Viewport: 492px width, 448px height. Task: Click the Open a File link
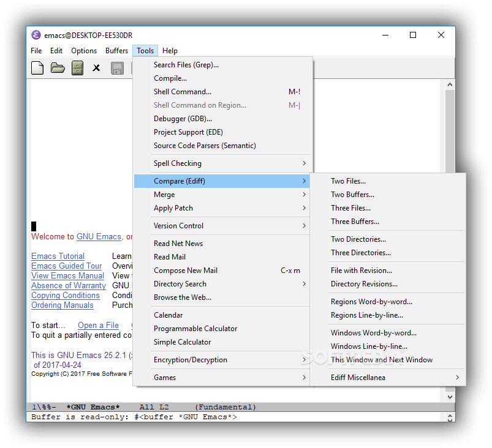tap(98, 326)
